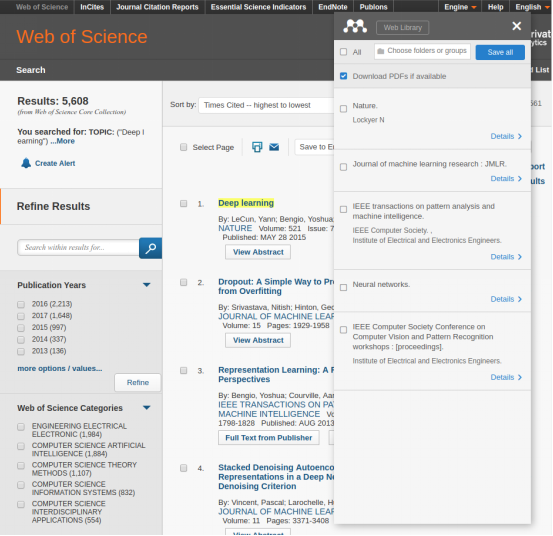This screenshot has height=536, width=553.
Task: Check the All checkbox in Mendeley panel
Action: [344, 52]
